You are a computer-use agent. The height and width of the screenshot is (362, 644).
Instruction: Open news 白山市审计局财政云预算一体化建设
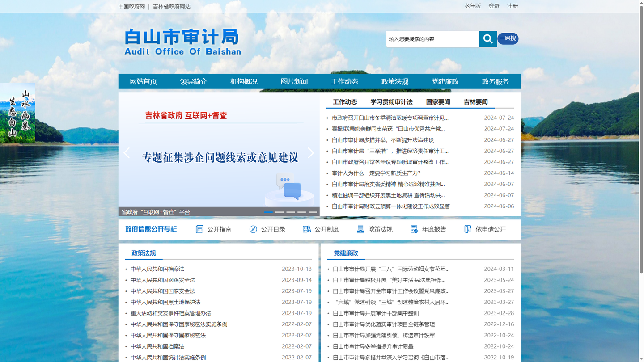[x=391, y=206]
